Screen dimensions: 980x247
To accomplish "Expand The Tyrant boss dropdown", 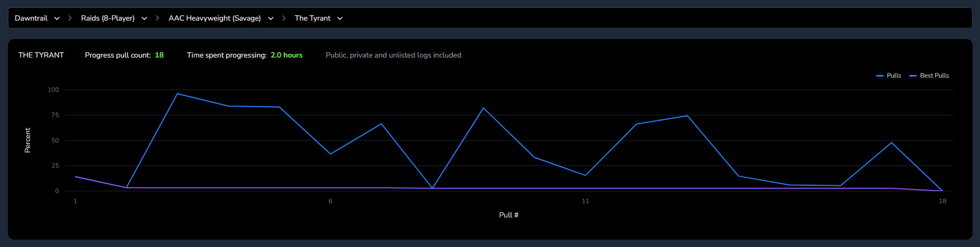I will (319, 18).
